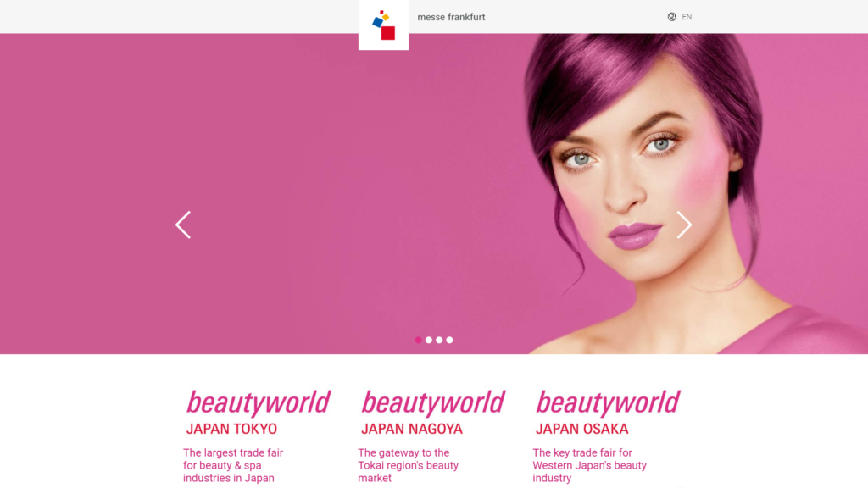Open the Beautyworld Japan Osaka logo

pyautogui.click(x=607, y=413)
